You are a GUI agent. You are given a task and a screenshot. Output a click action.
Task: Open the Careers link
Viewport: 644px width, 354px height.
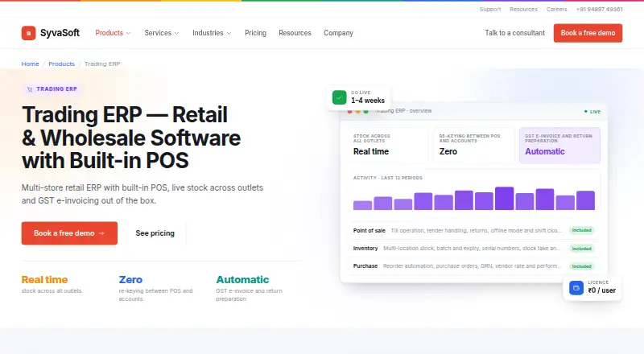556,9
